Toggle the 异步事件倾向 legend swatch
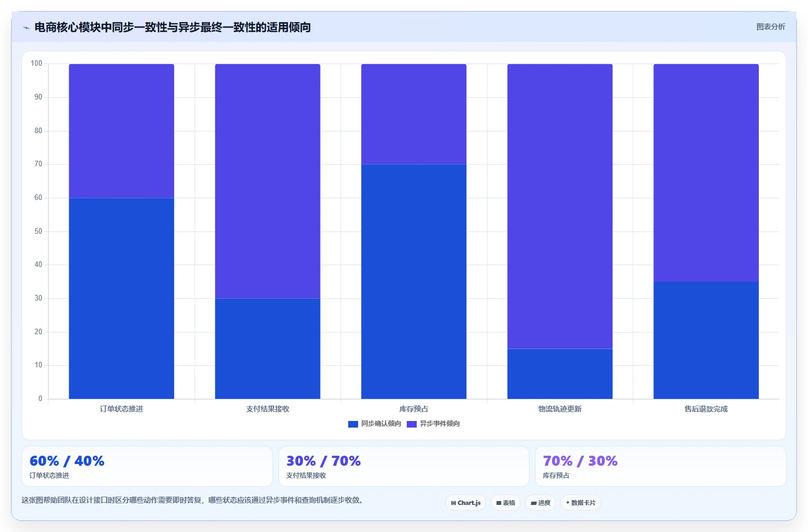Viewport: 808px width, 532px height. click(x=412, y=424)
